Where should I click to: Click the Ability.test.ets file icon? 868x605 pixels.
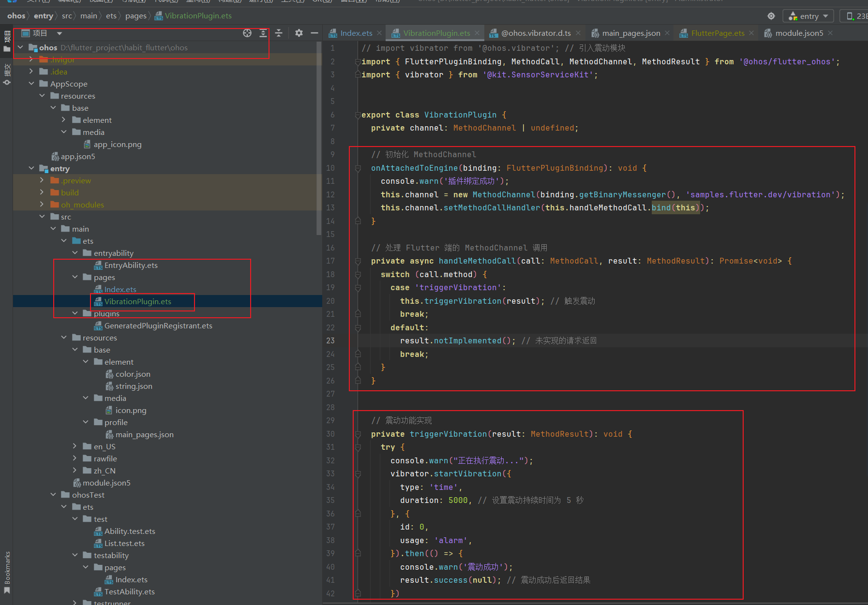(98, 531)
